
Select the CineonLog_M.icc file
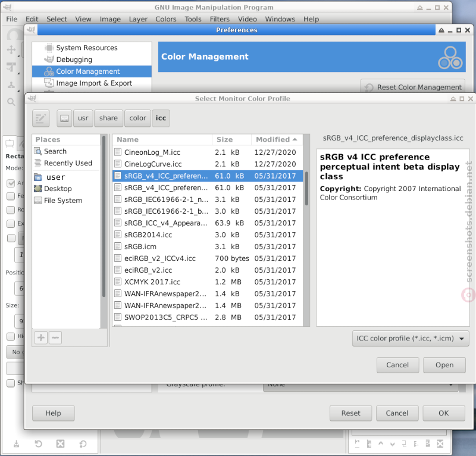click(x=208, y=152)
